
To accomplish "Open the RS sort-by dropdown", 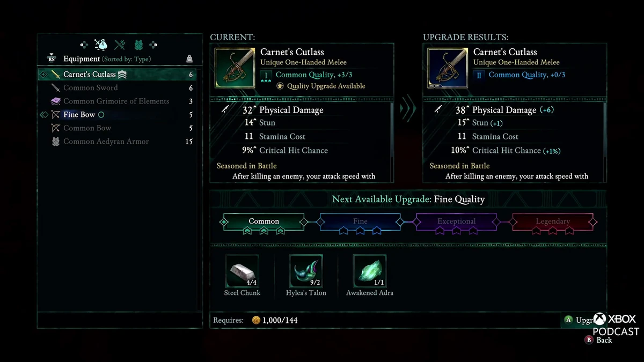I will coord(52,58).
